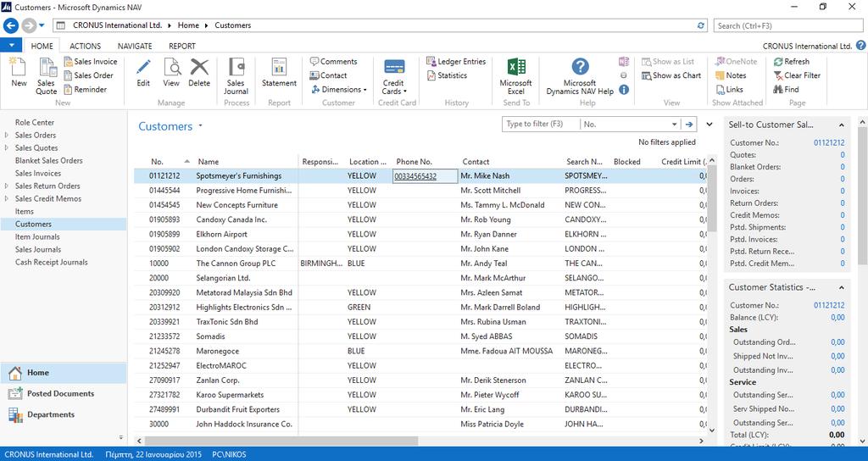868x461 pixels.
Task: Select The Cannon Group PLC row
Action: tap(420, 264)
